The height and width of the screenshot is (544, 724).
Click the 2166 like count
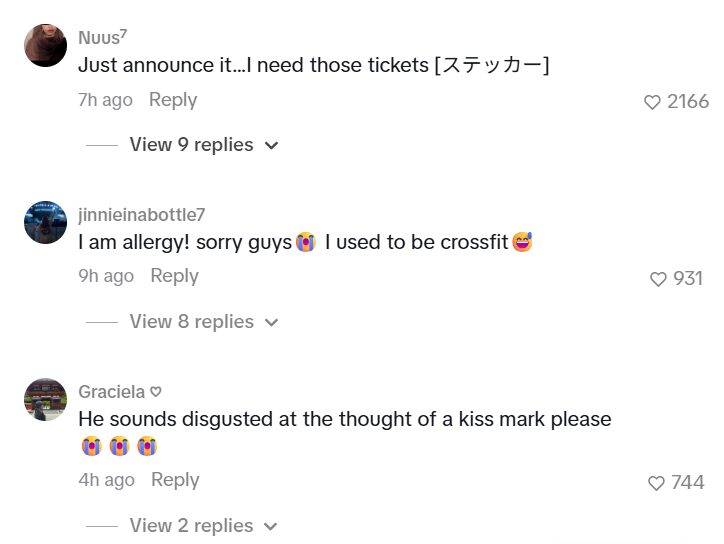[x=688, y=102]
